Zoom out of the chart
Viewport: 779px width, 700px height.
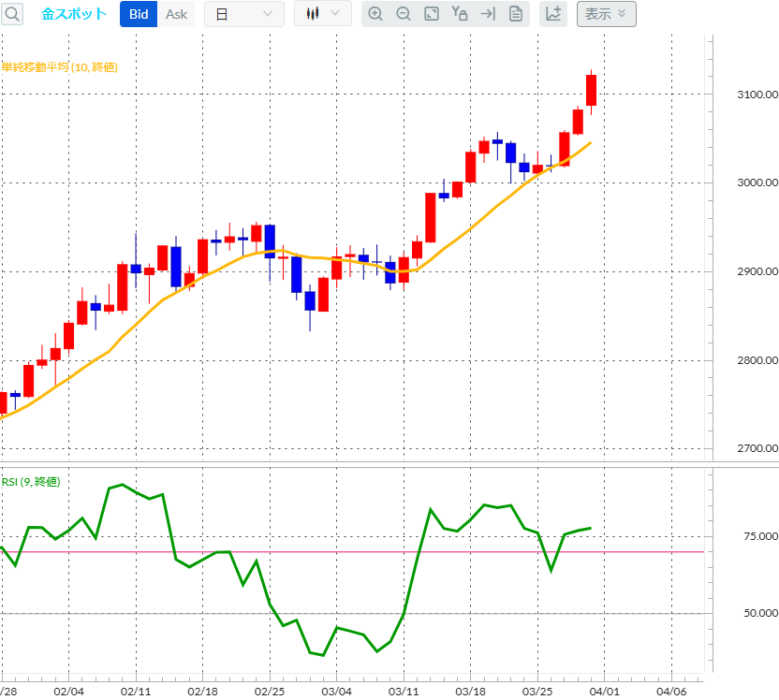404,14
